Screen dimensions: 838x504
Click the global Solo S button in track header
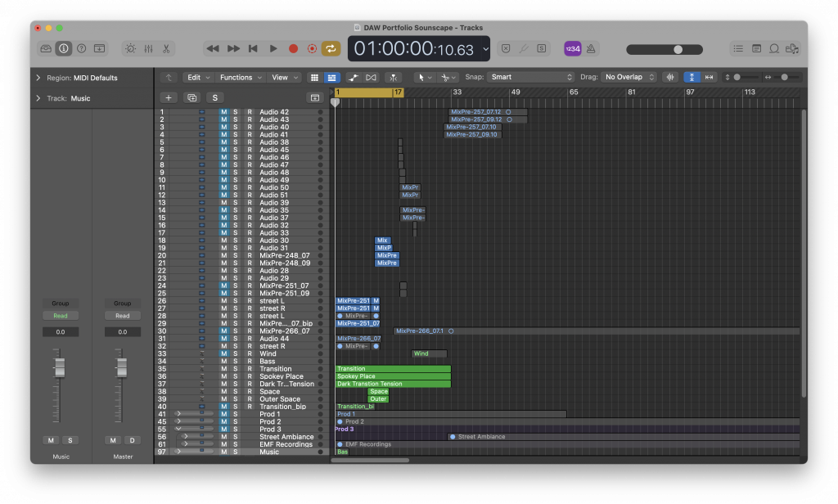coord(215,98)
